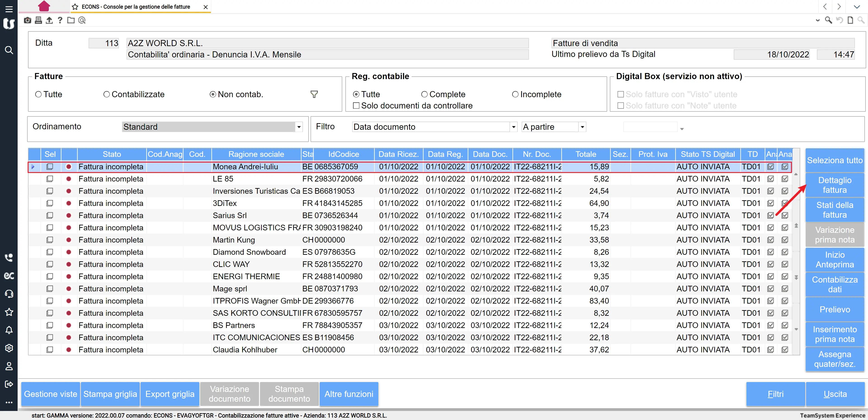Screen dimensions: 868x420
Task: Switch to ECONS Console fatture tab
Action: [x=136, y=7]
